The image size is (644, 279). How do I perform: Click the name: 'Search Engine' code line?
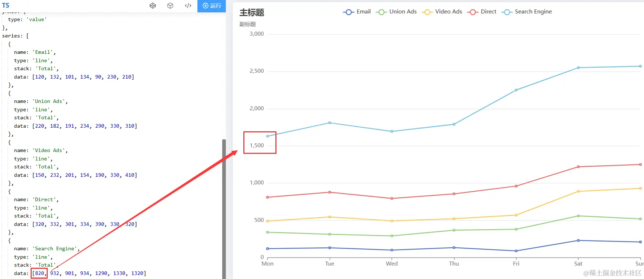tap(47, 249)
